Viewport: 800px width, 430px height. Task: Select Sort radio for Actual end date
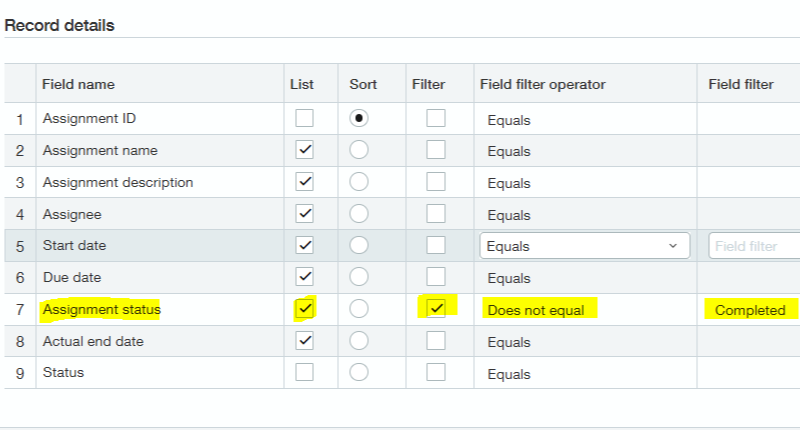pyautogui.click(x=359, y=341)
